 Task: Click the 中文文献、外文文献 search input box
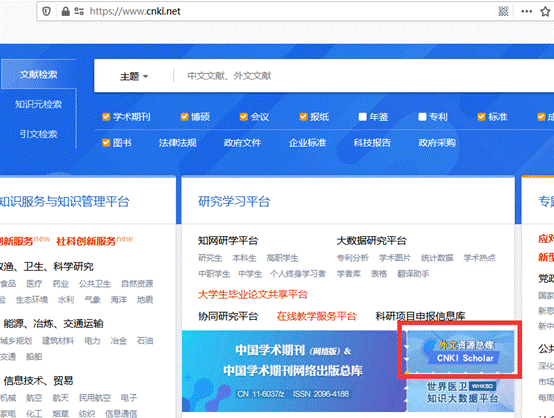[229, 76]
